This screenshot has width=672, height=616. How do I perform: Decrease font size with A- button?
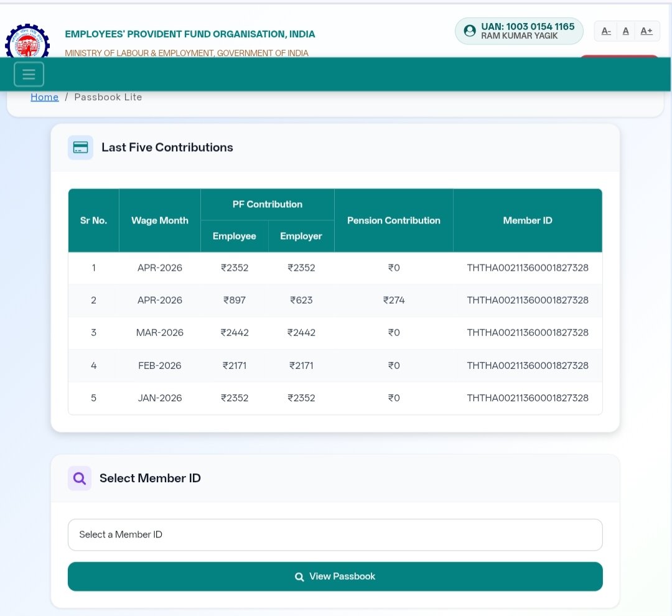[x=606, y=31]
